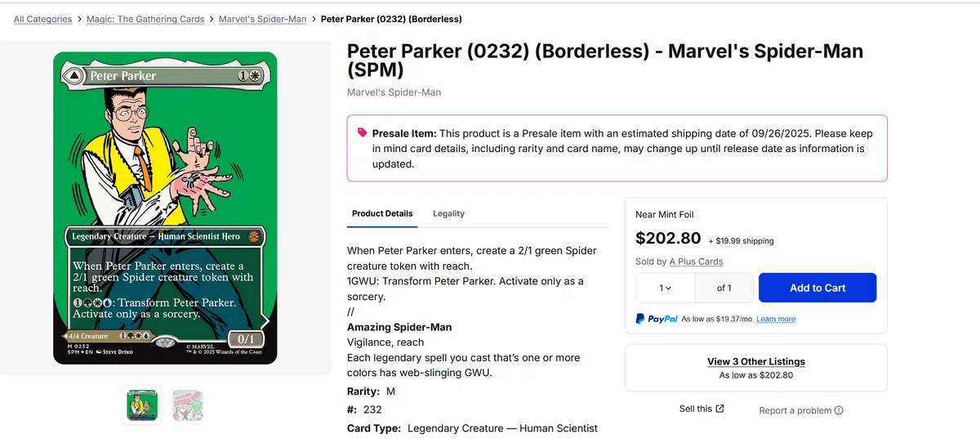Click the Sell this link
The image size is (980, 439).
(x=696, y=409)
